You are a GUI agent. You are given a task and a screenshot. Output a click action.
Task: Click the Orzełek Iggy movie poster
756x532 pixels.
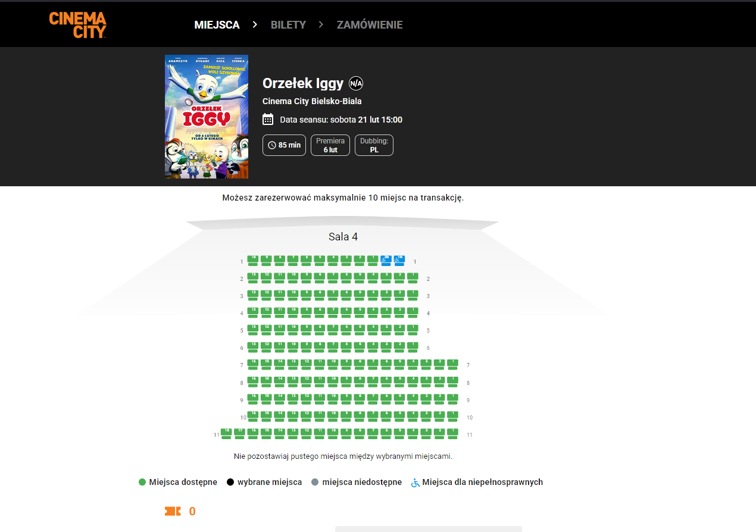tap(207, 117)
